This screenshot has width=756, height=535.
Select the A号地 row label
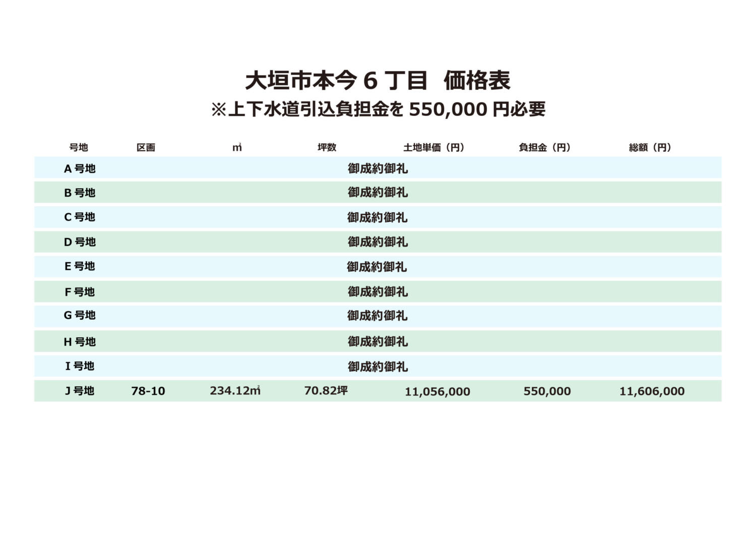pyautogui.click(x=80, y=169)
